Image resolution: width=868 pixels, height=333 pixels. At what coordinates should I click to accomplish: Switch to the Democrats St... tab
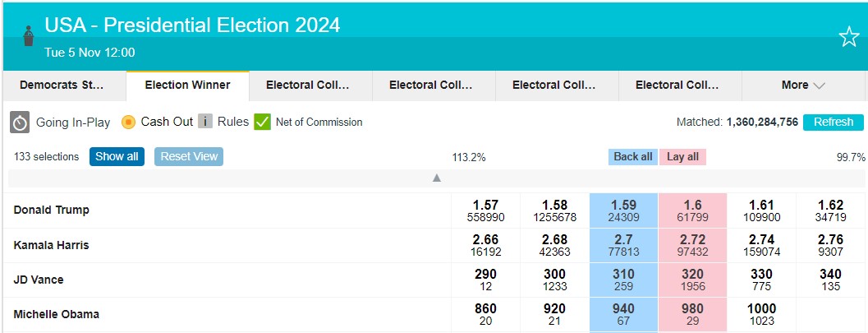tap(62, 85)
